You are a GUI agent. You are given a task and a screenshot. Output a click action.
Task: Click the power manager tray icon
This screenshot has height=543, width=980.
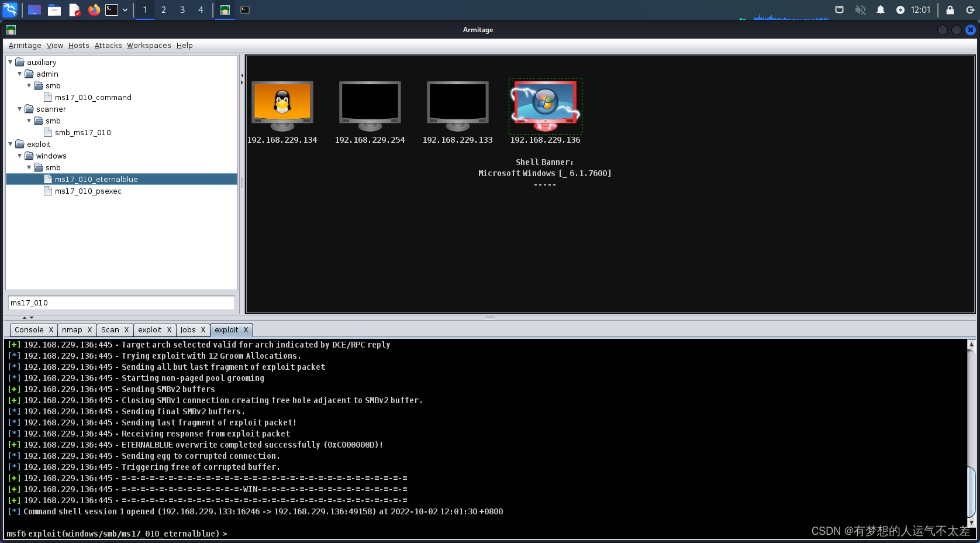click(900, 10)
